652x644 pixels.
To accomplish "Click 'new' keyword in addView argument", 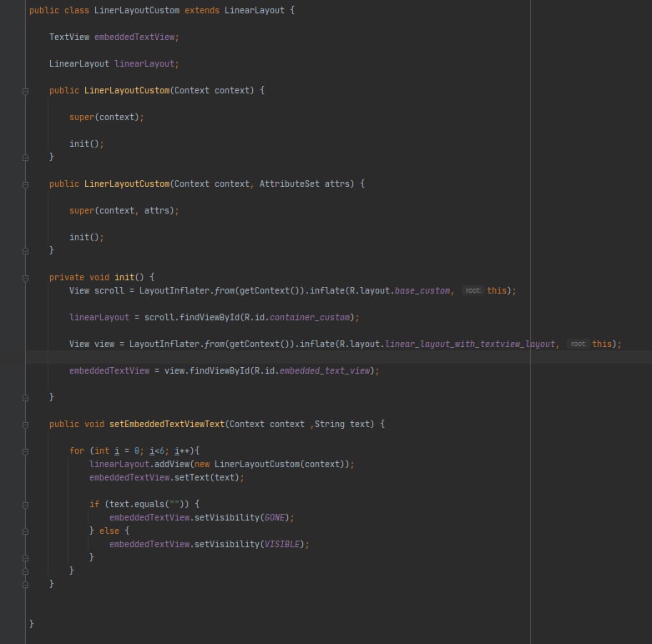I will point(202,464).
